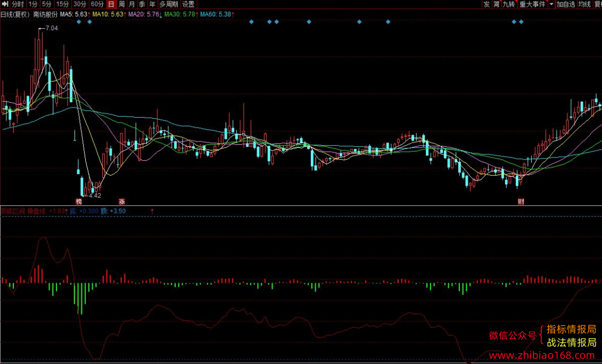Screen dimensions: 602x364
Task: Select the 日 daily period tab
Action: click(x=111, y=4)
